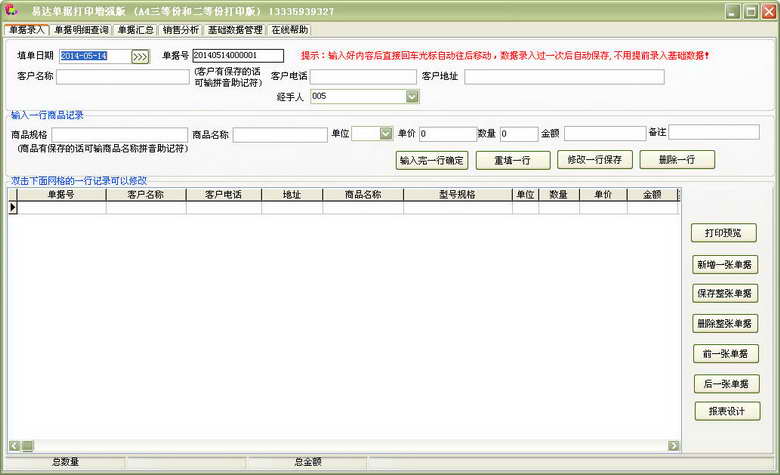The height and width of the screenshot is (475, 780).
Task: Click the 删除一行 button
Action: tap(677, 160)
